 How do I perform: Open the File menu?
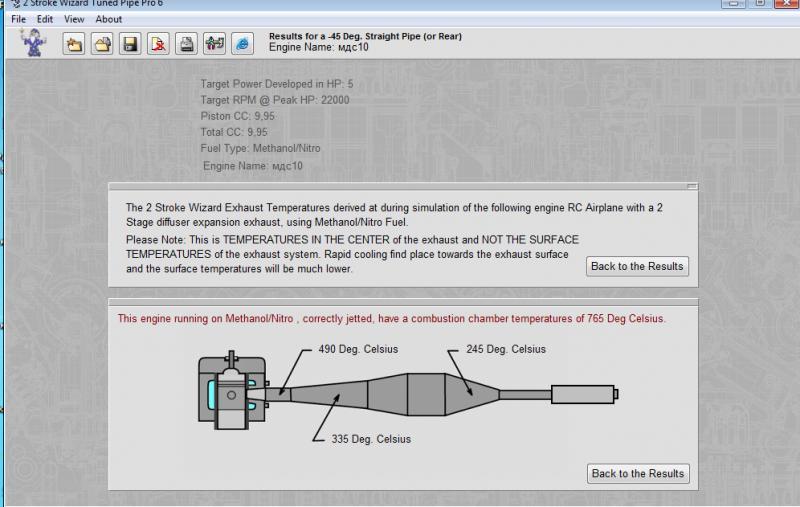click(19, 19)
